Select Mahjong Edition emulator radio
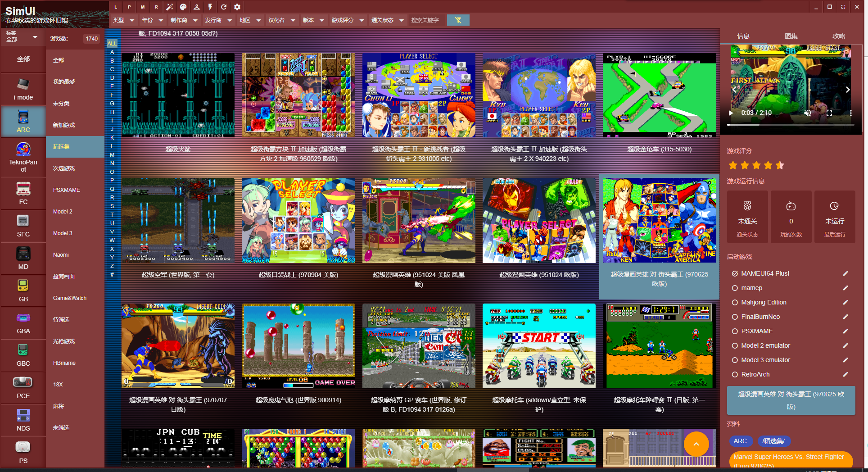Image resolution: width=868 pixels, height=472 pixels. point(735,302)
